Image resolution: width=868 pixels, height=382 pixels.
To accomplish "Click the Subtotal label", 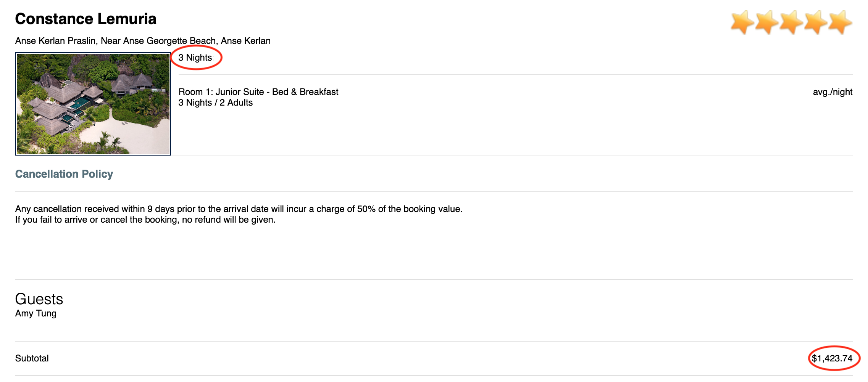I will tap(32, 358).
